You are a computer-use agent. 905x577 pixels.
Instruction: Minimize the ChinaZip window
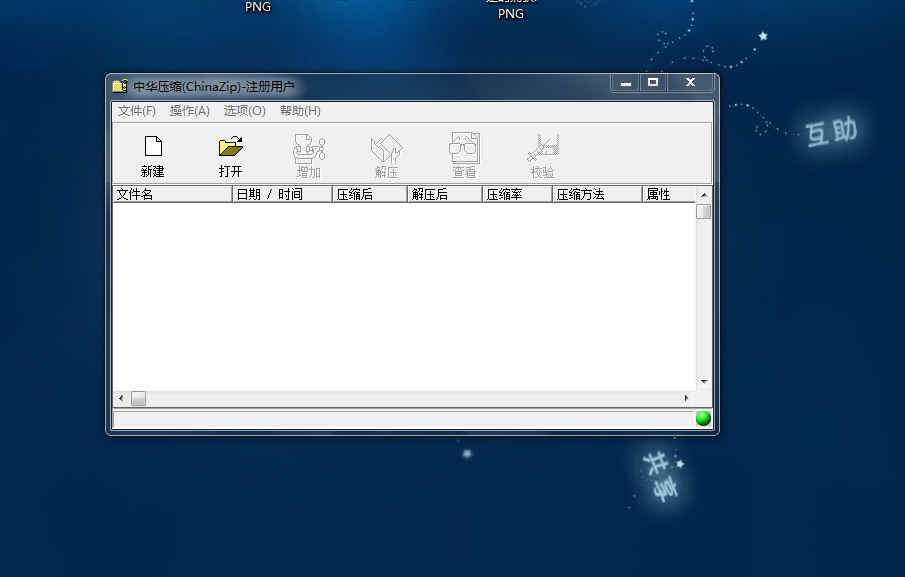tap(626, 83)
